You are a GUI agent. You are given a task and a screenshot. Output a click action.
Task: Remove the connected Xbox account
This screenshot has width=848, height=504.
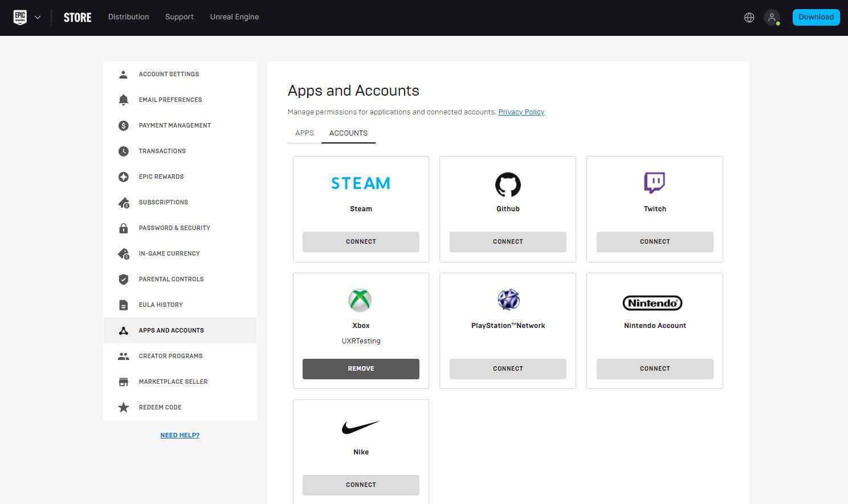coord(361,369)
